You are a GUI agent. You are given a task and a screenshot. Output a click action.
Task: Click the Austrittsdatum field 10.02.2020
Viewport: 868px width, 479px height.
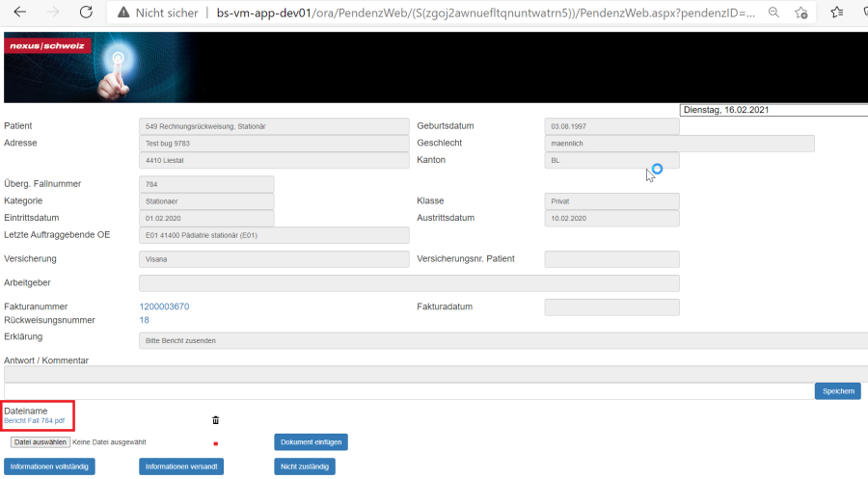(x=611, y=219)
